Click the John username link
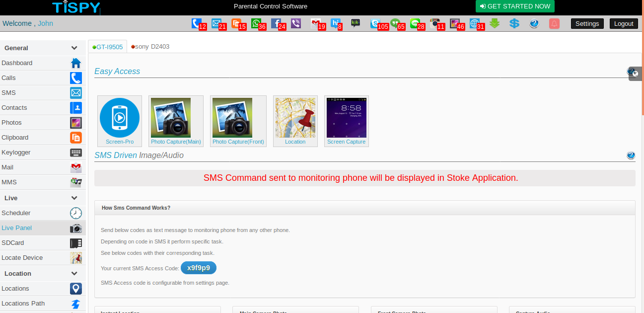Viewport: 644px width, 313px height. (45, 23)
